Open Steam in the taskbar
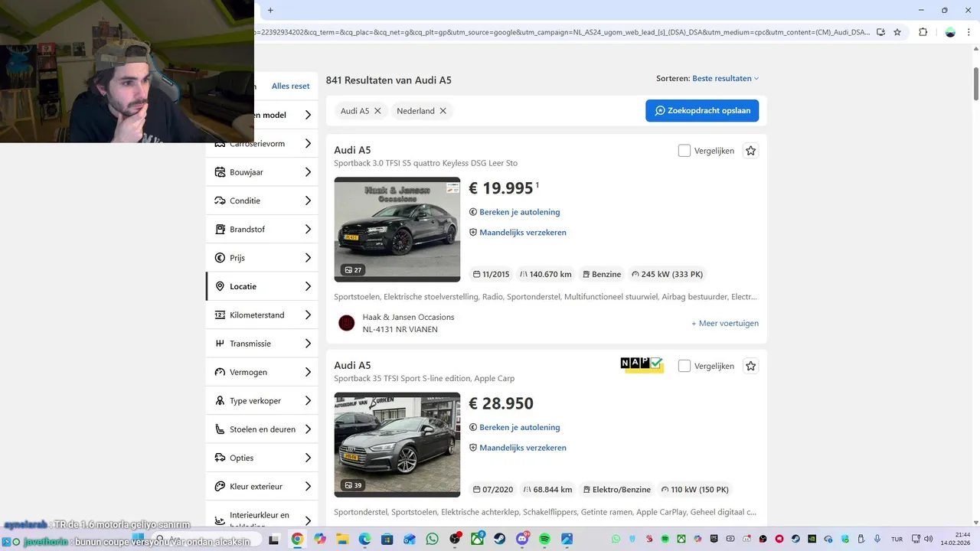The width and height of the screenshot is (980, 551). click(500, 539)
